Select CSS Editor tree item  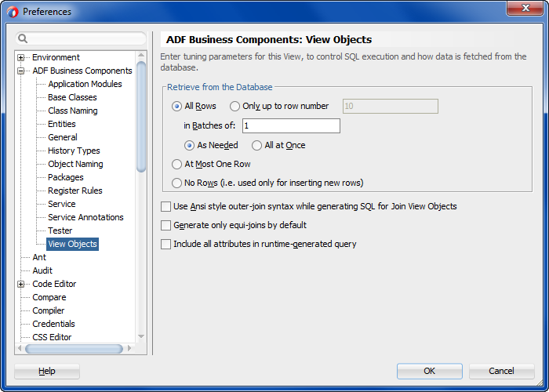coord(52,337)
